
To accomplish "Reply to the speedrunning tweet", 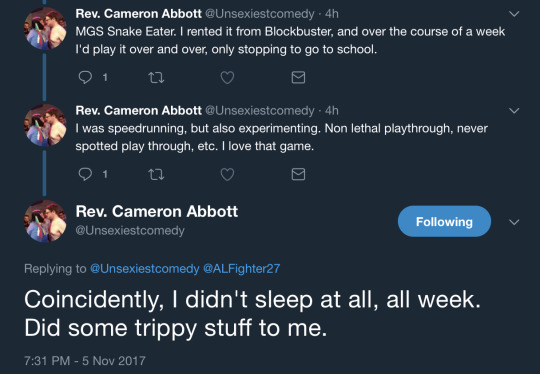I will (85, 174).
